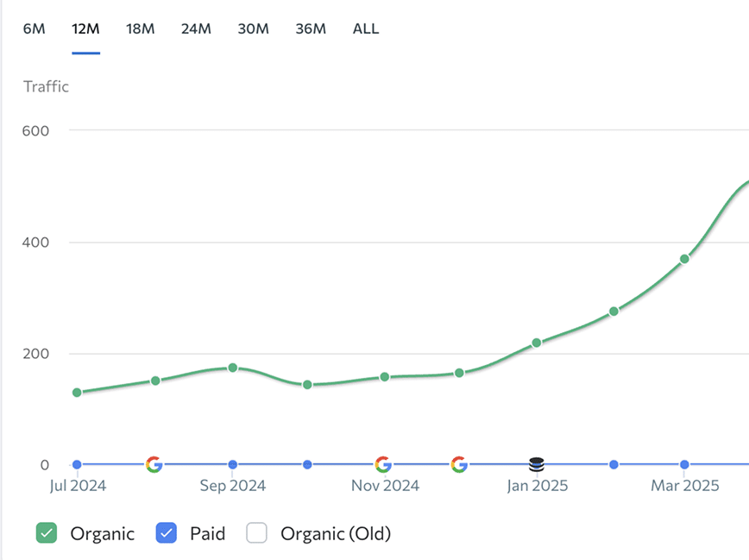
Task: Select the 12M time range tab
Action: (x=85, y=28)
